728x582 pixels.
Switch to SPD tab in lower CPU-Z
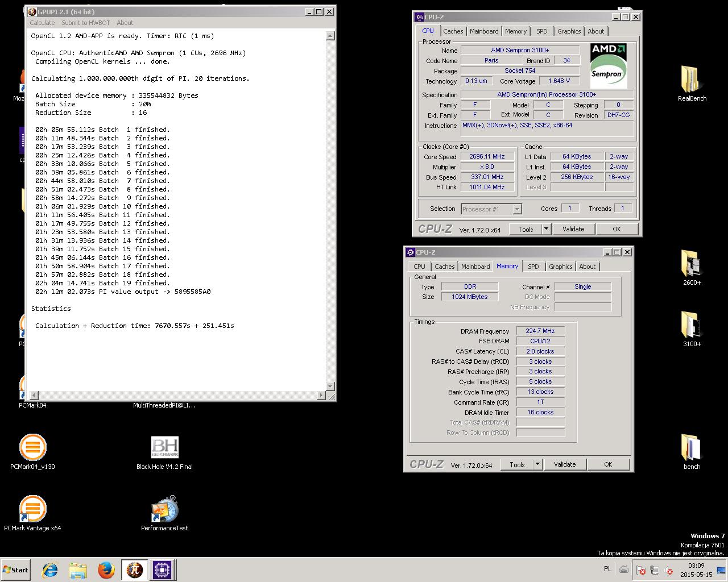coord(533,267)
